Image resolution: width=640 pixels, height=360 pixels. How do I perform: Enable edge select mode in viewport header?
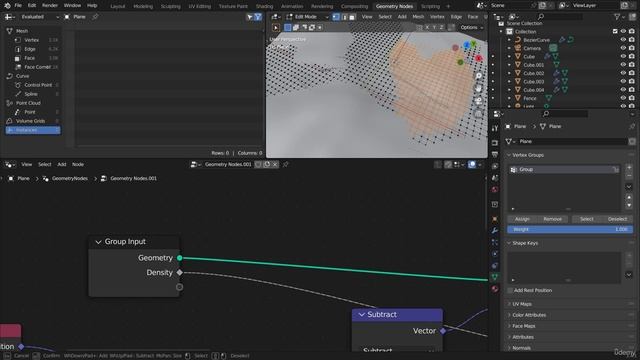click(x=344, y=17)
